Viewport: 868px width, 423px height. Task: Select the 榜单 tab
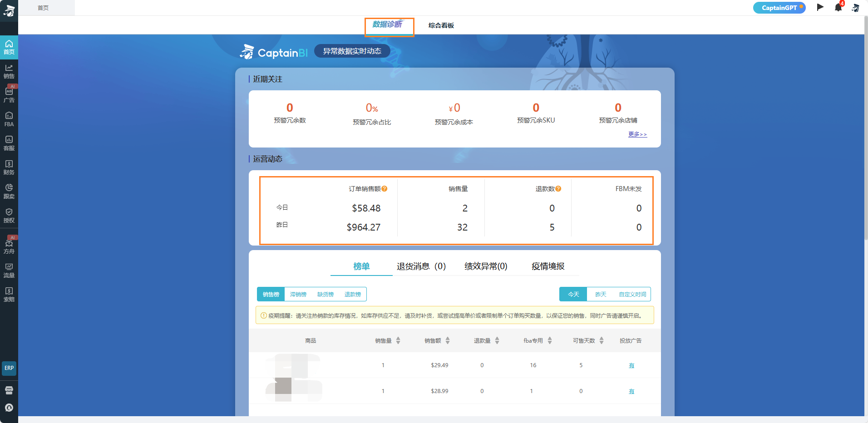tap(361, 266)
